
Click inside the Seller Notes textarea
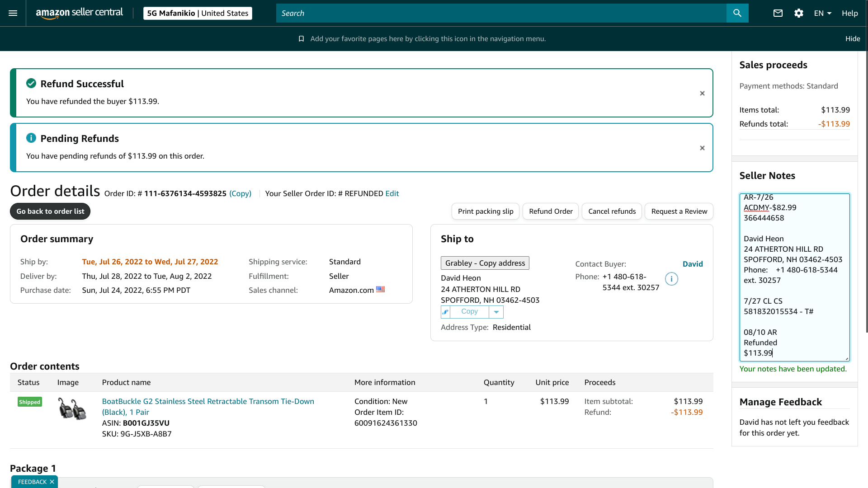click(x=794, y=277)
